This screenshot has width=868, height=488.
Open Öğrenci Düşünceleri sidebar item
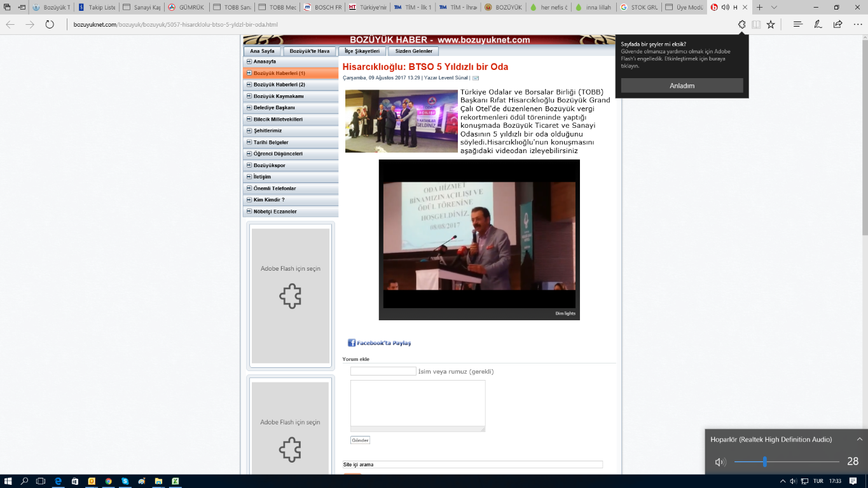click(291, 154)
